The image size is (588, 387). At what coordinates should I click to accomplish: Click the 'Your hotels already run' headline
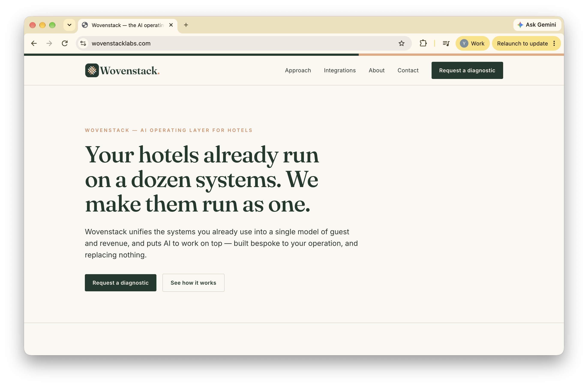(202, 179)
